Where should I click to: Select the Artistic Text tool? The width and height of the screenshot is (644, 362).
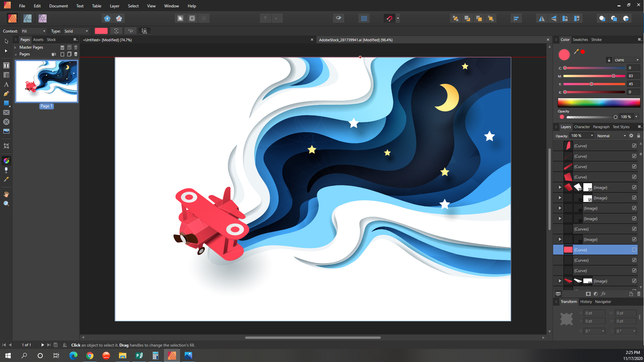coord(6,84)
